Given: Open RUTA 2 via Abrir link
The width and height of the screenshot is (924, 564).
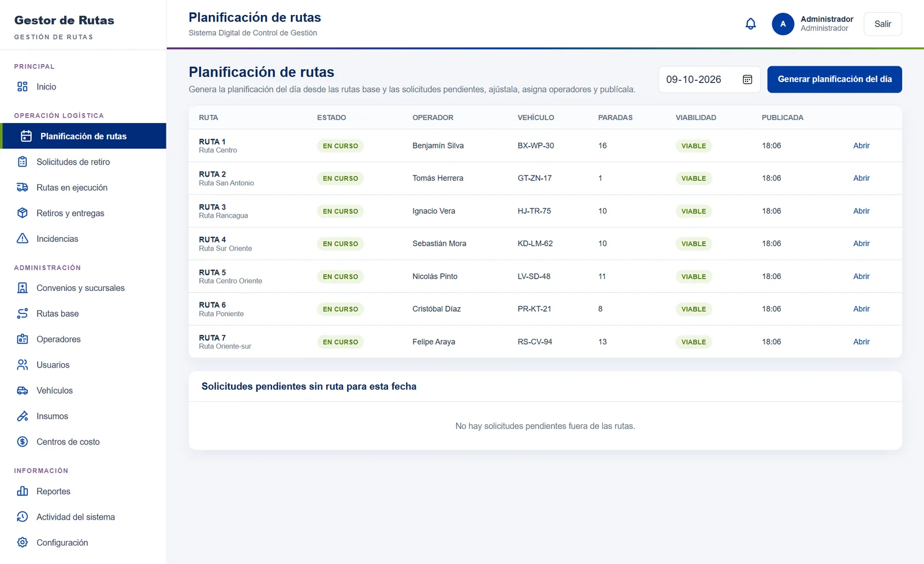Looking at the screenshot, I should (x=861, y=178).
